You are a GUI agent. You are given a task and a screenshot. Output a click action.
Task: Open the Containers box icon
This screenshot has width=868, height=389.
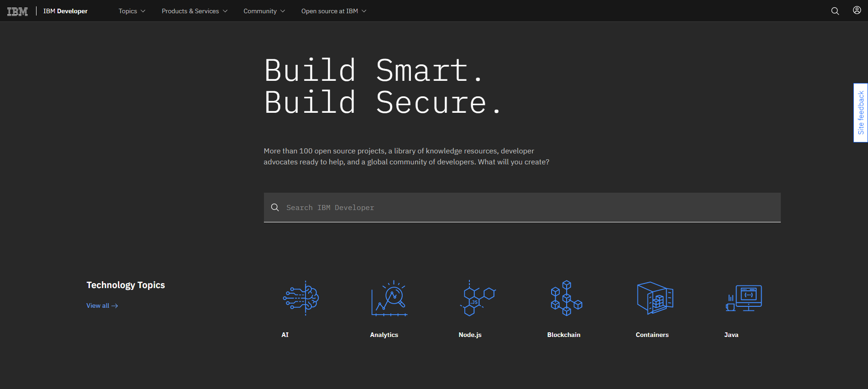tap(655, 298)
